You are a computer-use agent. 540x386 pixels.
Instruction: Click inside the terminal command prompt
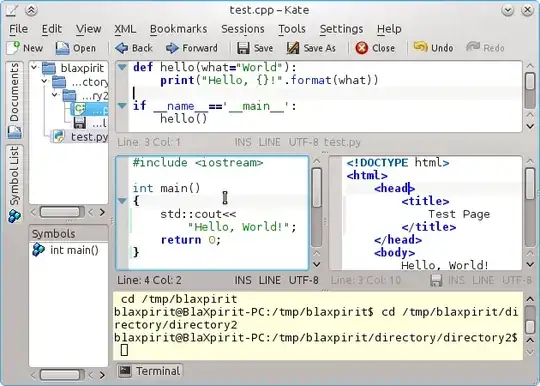[x=124, y=350]
